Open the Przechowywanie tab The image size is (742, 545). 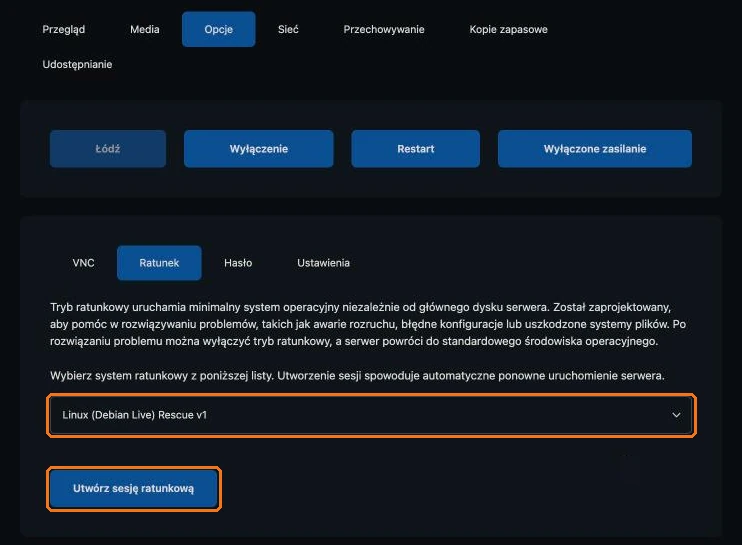(x=384, y=29)
